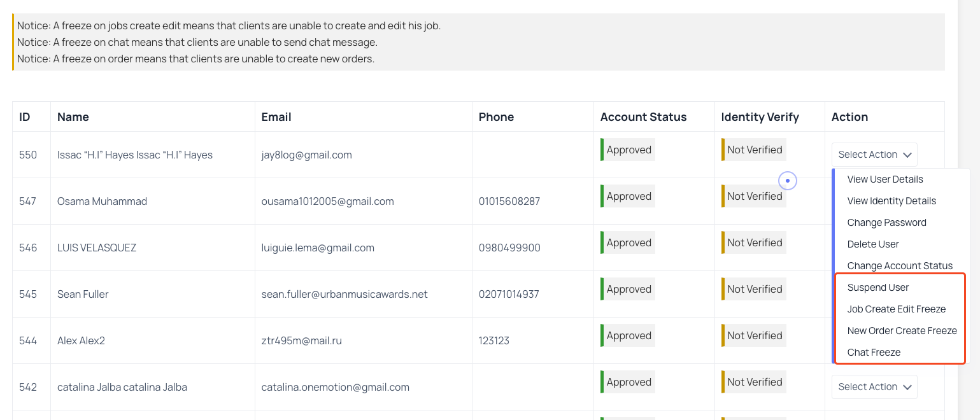Choose "Change Password" from the open menu
Viewport: 980px width, 420px height.
point(886,222)
